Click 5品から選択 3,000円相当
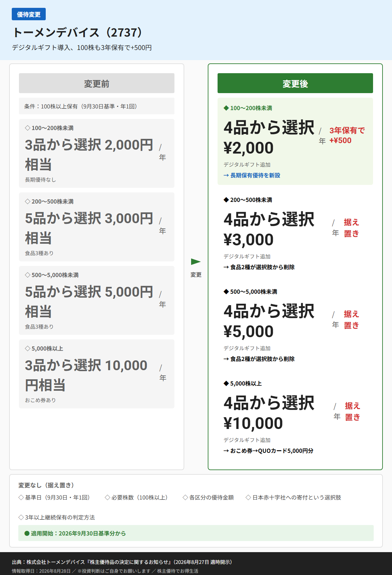The width and height of the screenshot is (392, 575). 89,228
